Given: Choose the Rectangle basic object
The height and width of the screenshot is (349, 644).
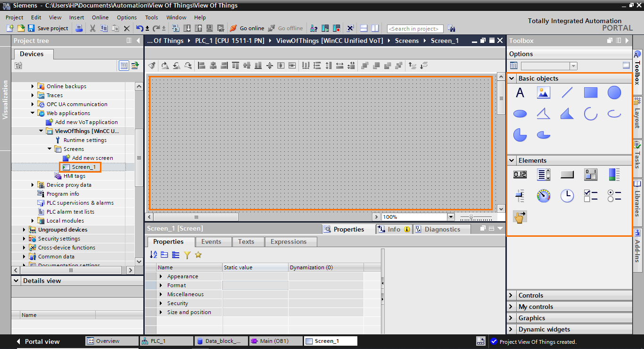Looking at the screenshot, I should coord(591,93).
